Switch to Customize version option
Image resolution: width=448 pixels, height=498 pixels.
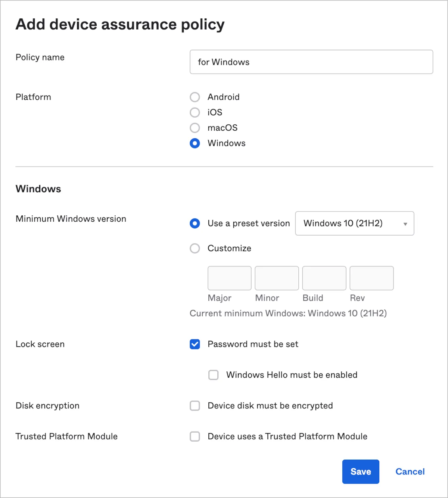195,248
